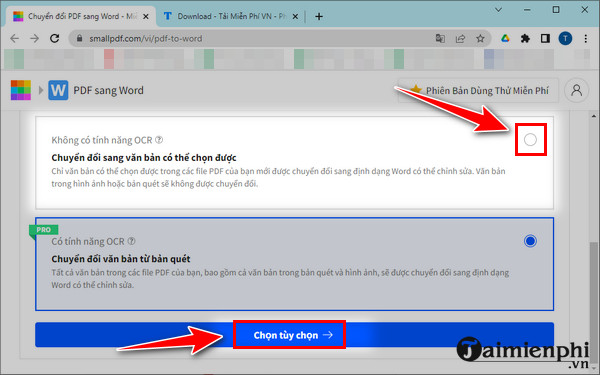
Task: Click the tab search chevron in title bar
Action: pos(498,10)
